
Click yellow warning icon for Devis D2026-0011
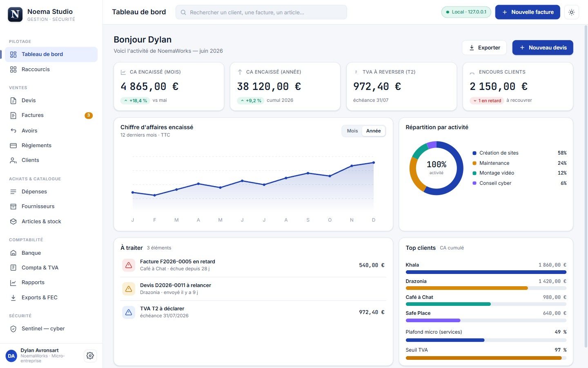129,289
